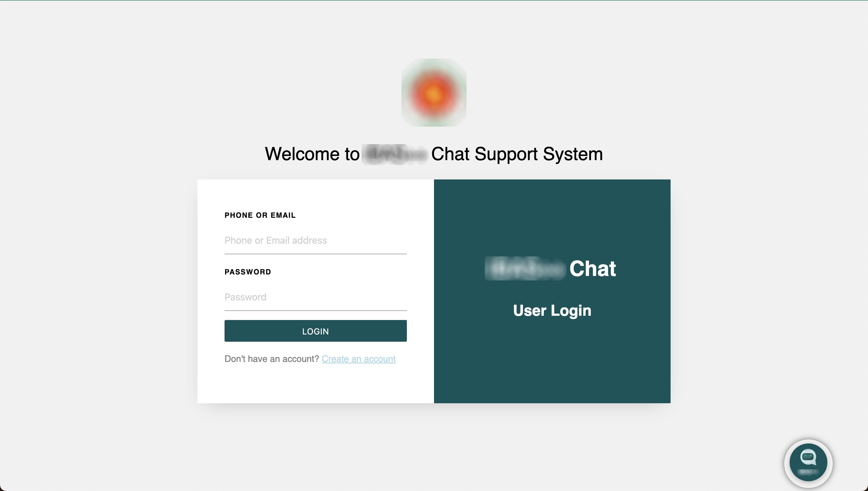Click the underline beneath the email field
This screenshot has width=868, height=491.
pos(315,254)
